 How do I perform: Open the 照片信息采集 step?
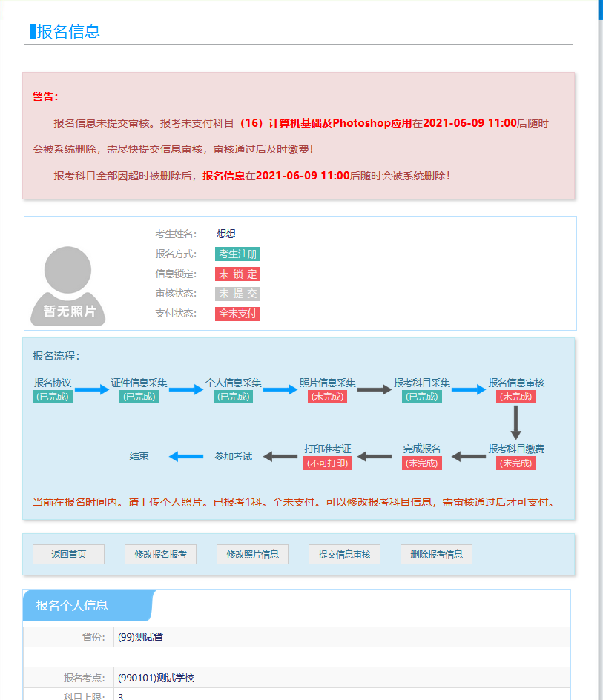pyautogui.click(x=327, y=383)
